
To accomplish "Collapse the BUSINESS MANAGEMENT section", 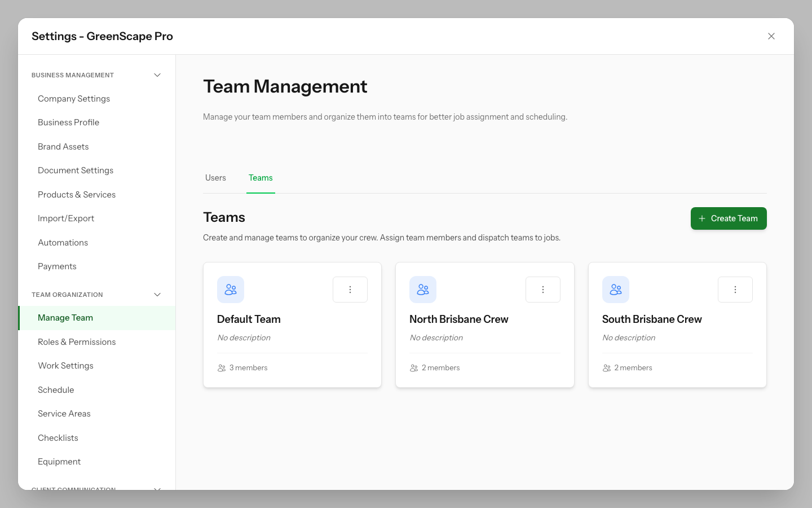I will pos(157,75).
